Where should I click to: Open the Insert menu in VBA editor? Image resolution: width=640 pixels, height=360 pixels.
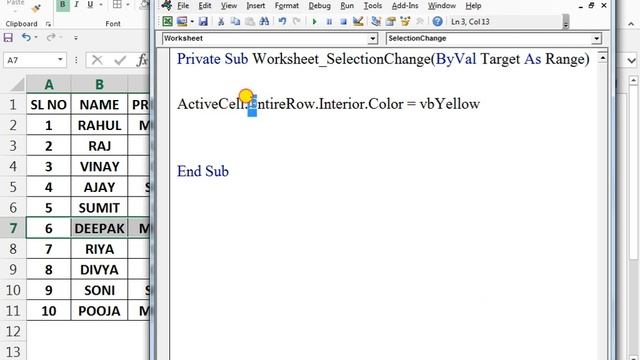coord(256,6)
